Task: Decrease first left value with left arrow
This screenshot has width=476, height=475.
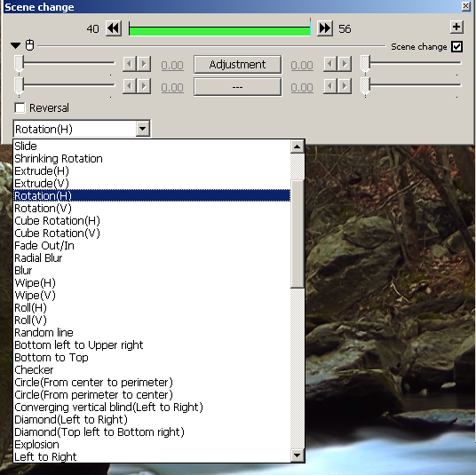Action: pyautogui.click(x=130, y=64)
